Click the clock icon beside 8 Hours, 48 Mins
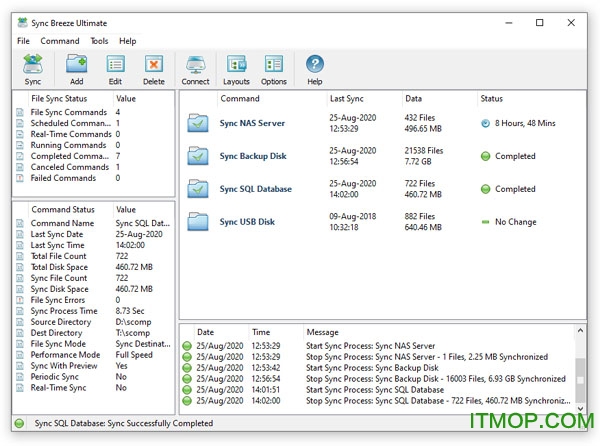The width and height of the screenshot is (600, 446). click(x=486, y=123)
